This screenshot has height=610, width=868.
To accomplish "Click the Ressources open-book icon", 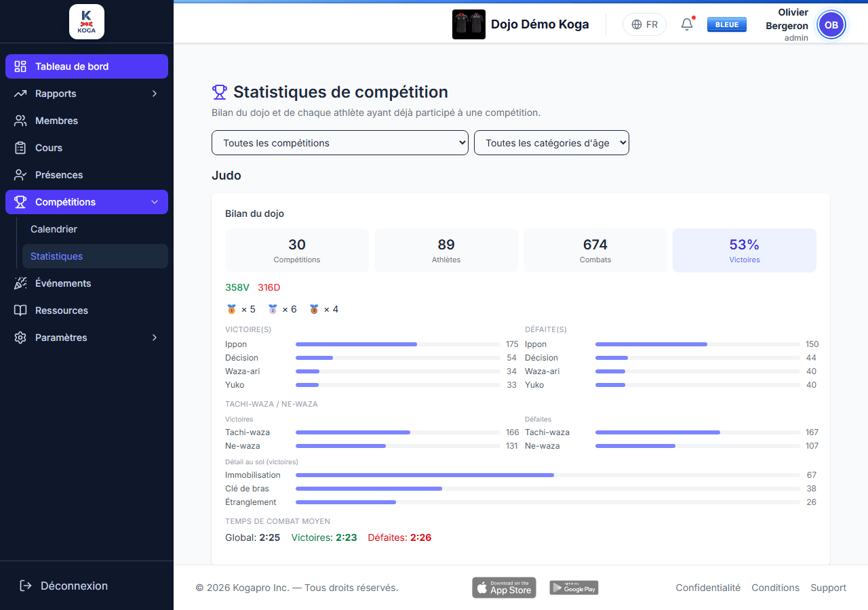I will pos(20,310).
